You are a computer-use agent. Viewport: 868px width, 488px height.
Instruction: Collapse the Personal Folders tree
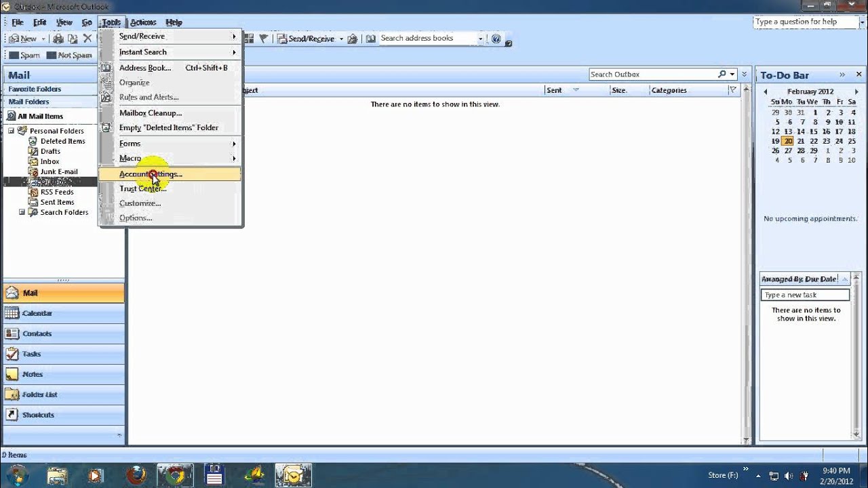tap(12, 131)
